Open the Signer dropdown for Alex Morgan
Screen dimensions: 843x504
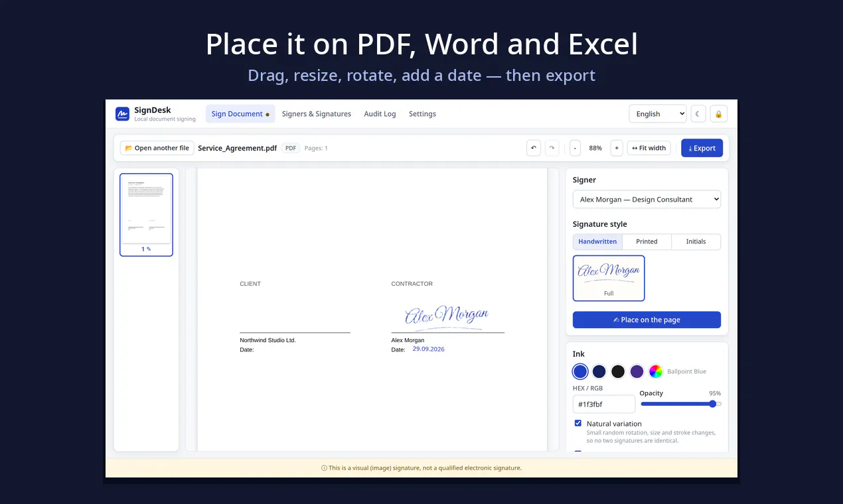pos(647,200)
